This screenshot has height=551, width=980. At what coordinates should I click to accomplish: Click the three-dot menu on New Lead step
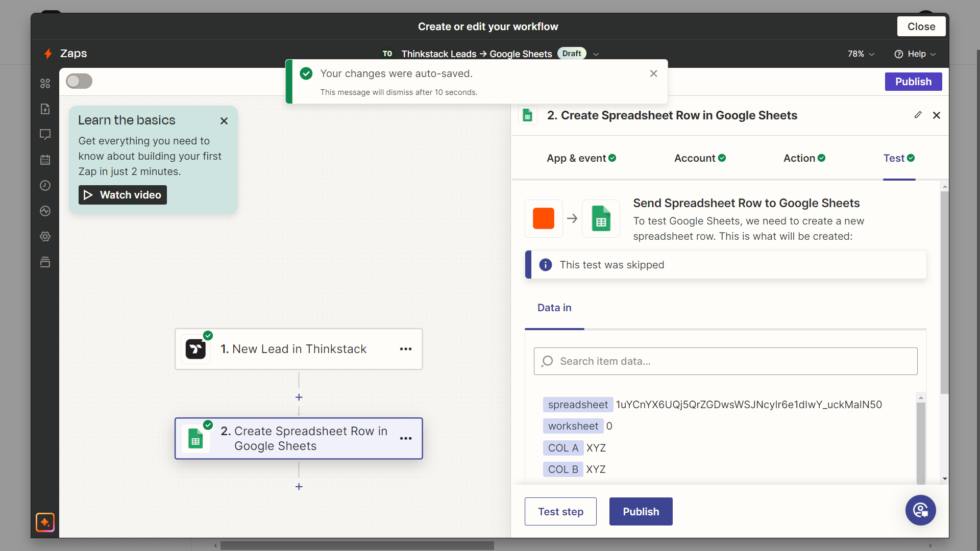pyautogui.click(x=405, y=348)
